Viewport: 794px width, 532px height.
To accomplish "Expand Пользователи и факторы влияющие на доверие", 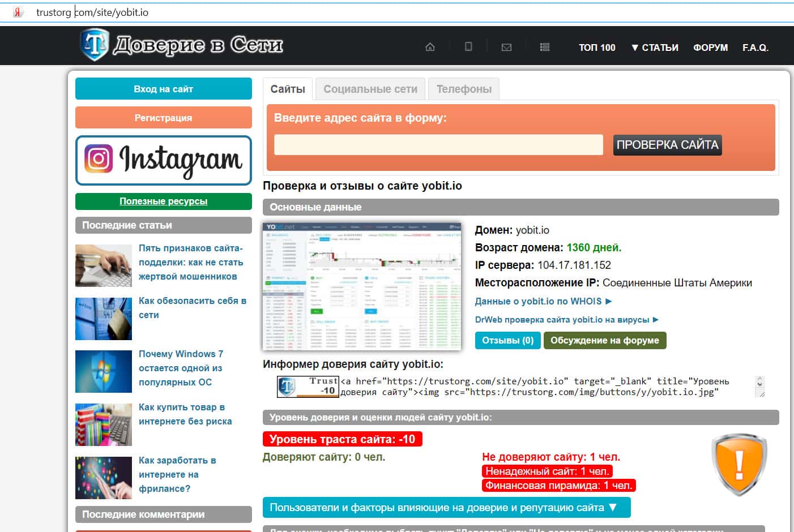I will (x=447, y=508).
